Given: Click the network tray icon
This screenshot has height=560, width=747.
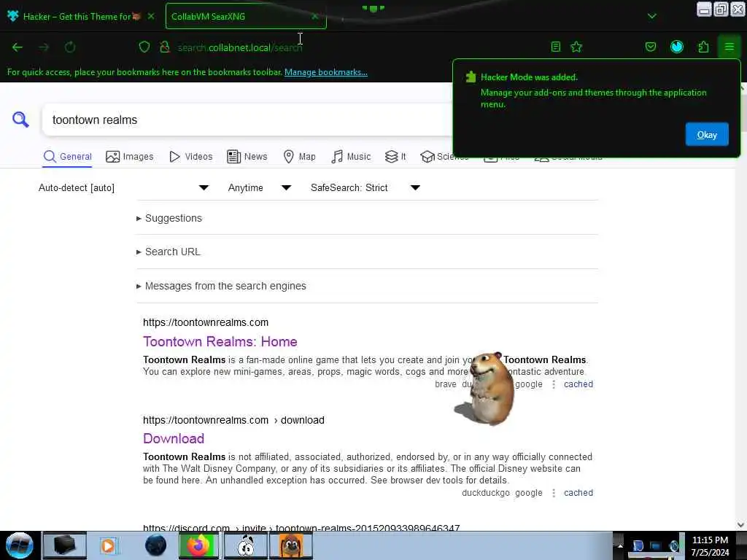Looking at the screenshot, I should [x=656, y=546].
